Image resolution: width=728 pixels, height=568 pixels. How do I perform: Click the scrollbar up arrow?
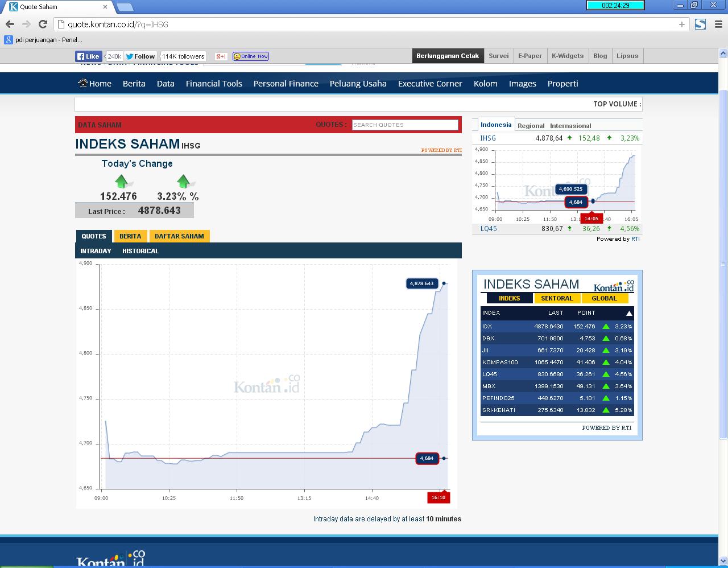click(x=723, y=53)
